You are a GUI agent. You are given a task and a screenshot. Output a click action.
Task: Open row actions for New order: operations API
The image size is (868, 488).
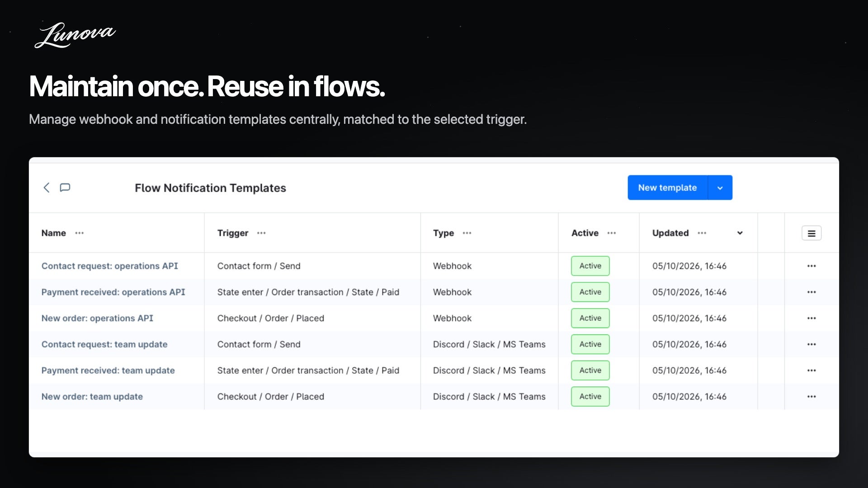point(811,319)
